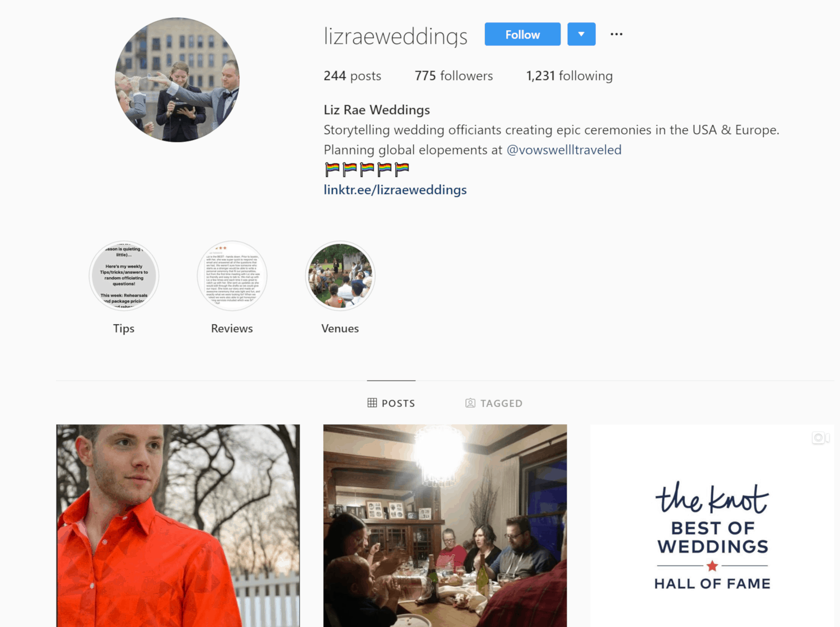The height and width of the screenshot is (627, 840).
Task: Click the Posts grid icon
Action: click(x=372, y=403)
